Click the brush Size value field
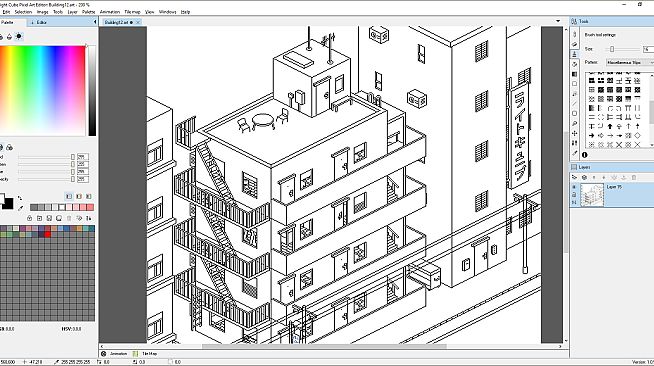This screenshot has width=654, height=366. [x=648, y=49]
